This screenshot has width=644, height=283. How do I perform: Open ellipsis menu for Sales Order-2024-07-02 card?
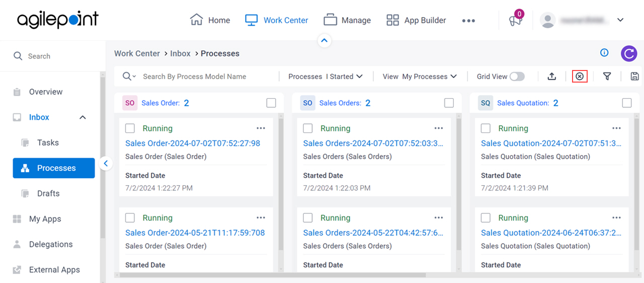[x=261, y=128]
